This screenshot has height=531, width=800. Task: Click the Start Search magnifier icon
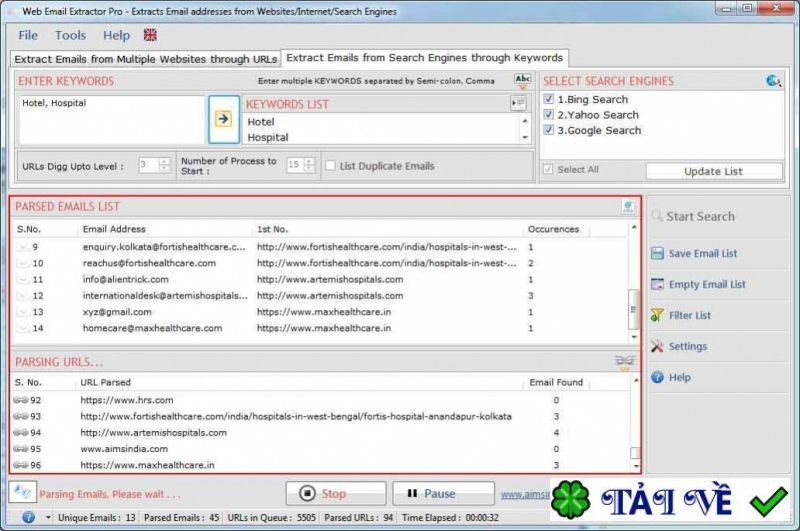coord(657,216)
